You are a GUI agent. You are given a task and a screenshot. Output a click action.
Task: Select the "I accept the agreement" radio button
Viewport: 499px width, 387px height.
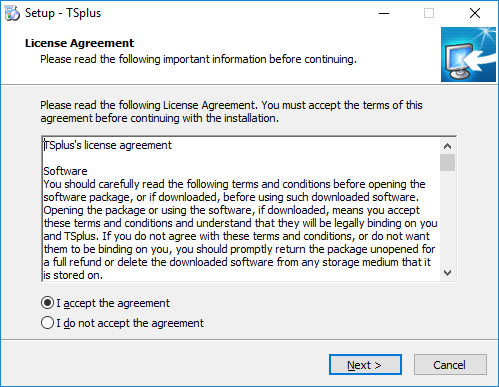click(x=47, y=303)
